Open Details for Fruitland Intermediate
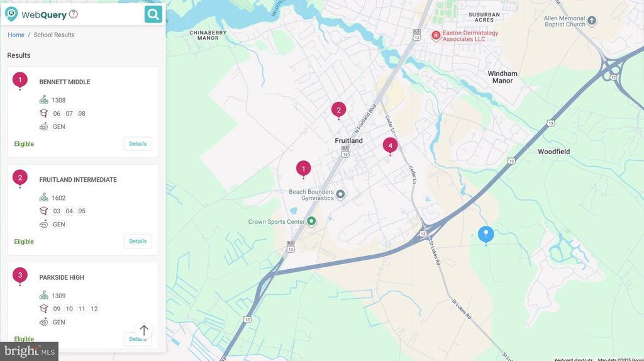Screen dimensions: 644x361 tap(138, 241)
